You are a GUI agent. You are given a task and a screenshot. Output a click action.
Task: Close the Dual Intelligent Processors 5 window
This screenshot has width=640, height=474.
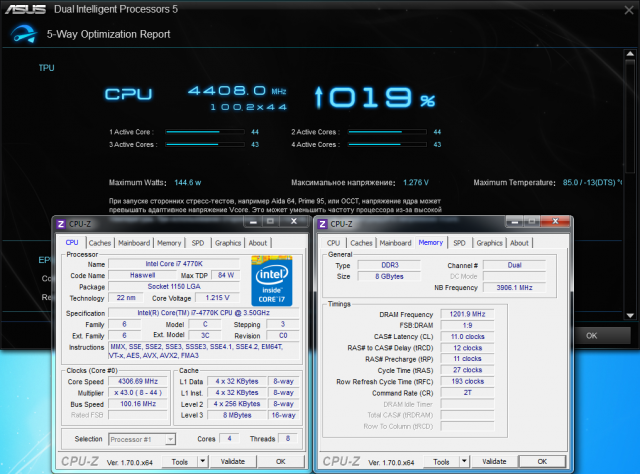629,10
